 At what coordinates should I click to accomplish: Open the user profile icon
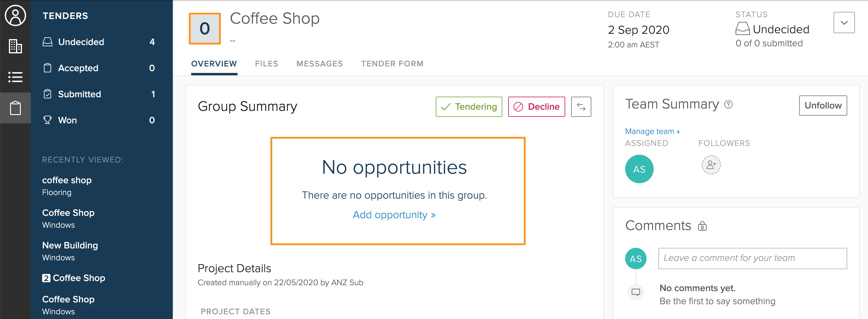[x=15, y=15]
